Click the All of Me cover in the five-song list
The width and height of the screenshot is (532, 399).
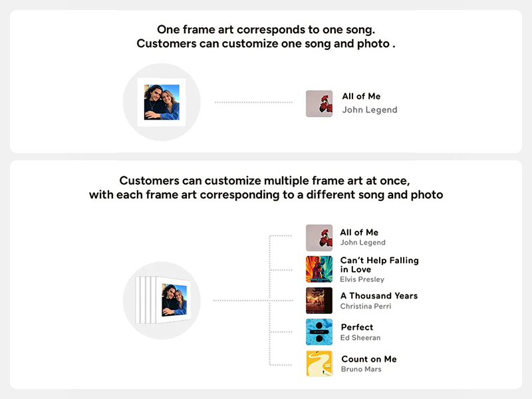coord(319,238)
